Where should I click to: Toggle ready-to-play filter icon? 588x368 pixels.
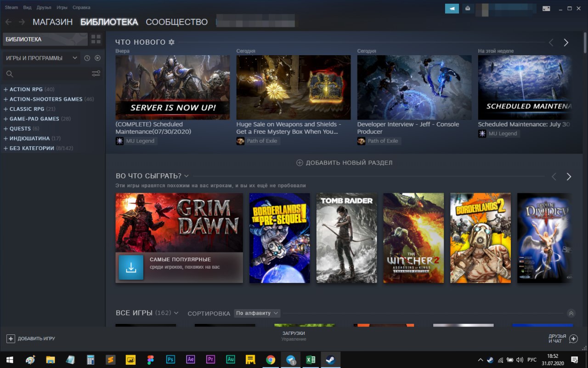pyautogui.click(x=97, y=58)
